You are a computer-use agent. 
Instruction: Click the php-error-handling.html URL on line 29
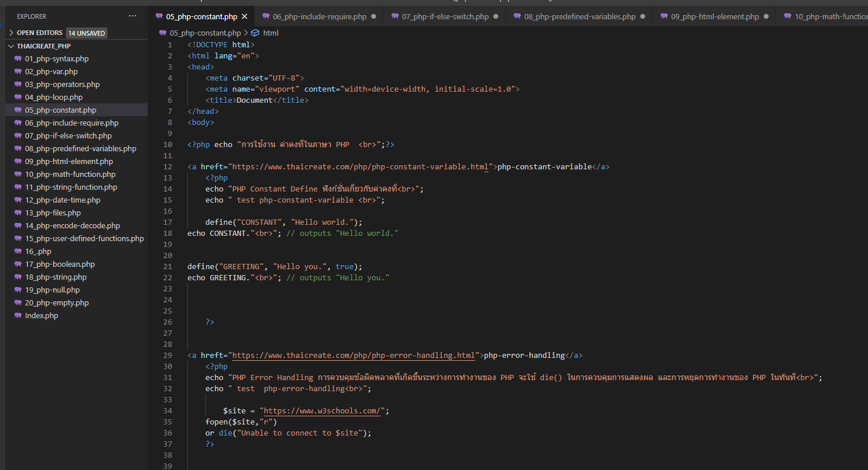coord(354,355)
